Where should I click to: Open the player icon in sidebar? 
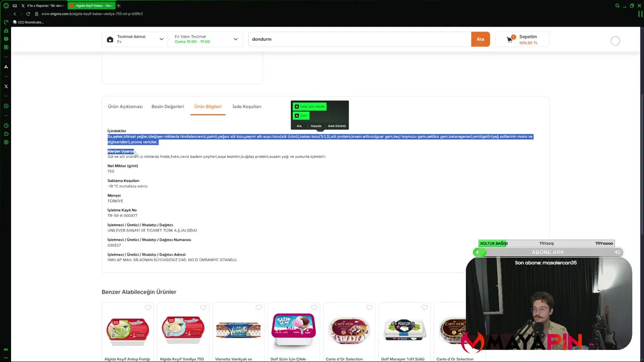(6, 106)
